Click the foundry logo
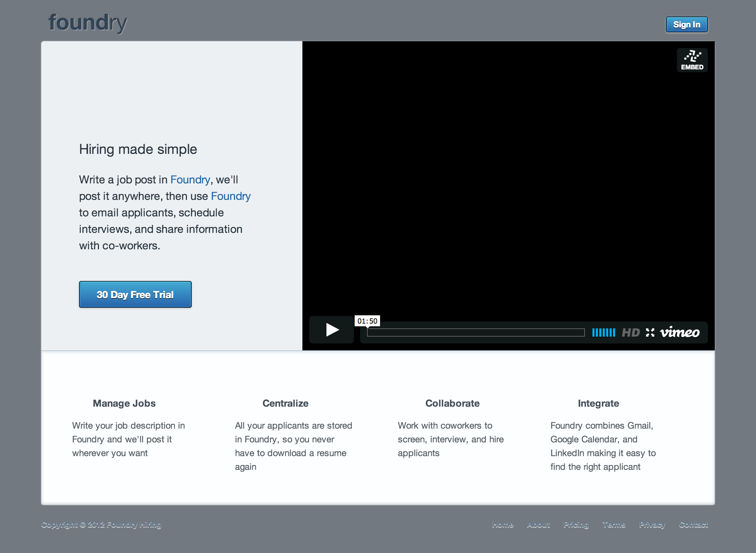756x553 pixels. coord(88,23)
